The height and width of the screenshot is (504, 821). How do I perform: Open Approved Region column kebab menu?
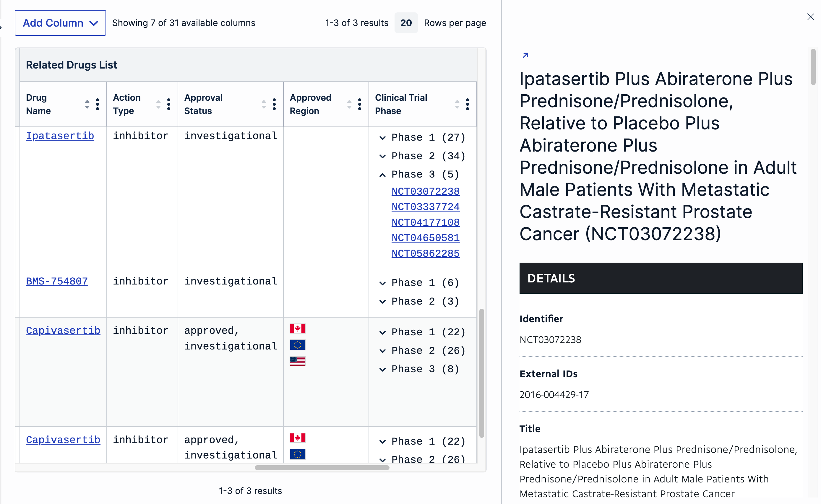pyautogui.click(x=359, y=104)
